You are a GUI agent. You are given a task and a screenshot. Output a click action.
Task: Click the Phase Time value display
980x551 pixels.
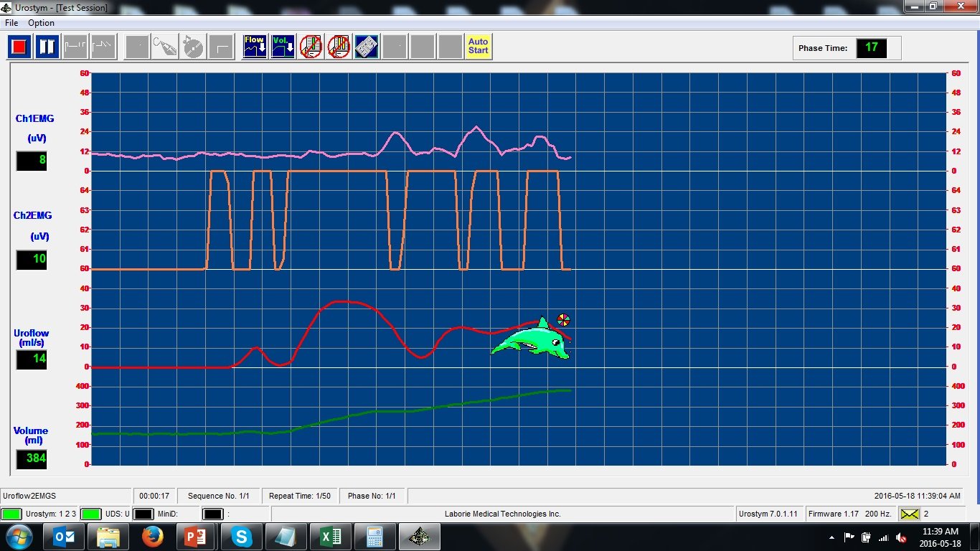click(871, 48)
